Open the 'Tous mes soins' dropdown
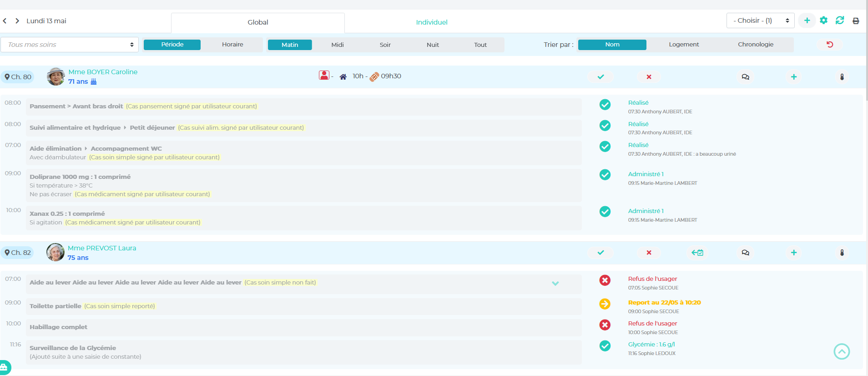868x376 pixels. [70, 45]
